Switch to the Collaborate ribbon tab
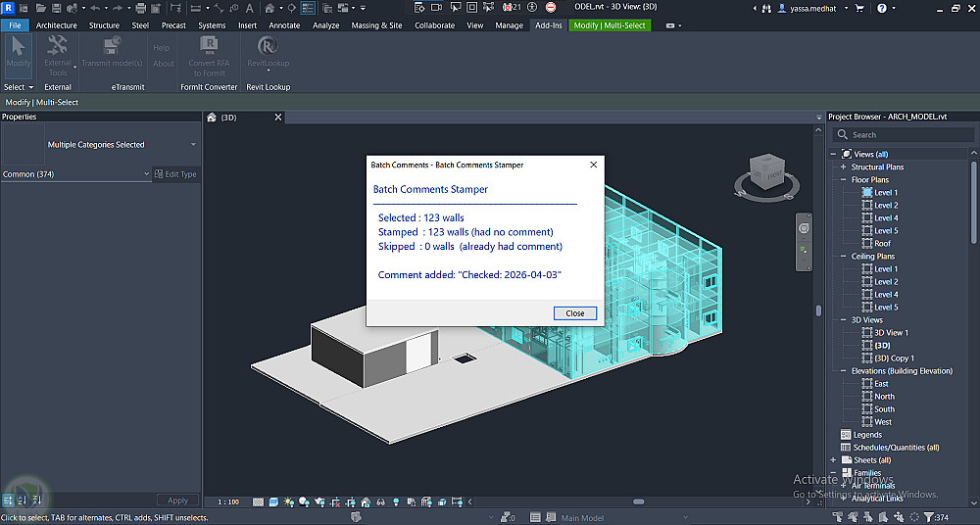The width and height of the screenshot is (980, 525). point(434,25)
